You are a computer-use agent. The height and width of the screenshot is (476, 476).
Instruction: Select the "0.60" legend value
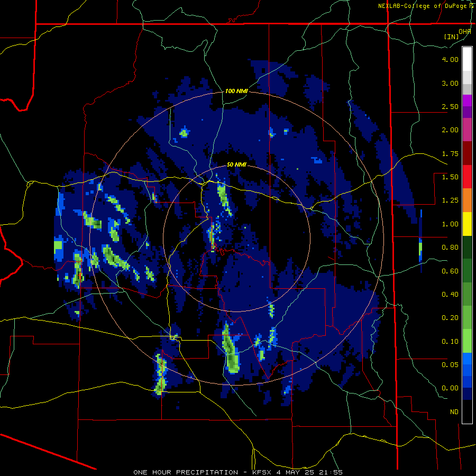point(450,271)
